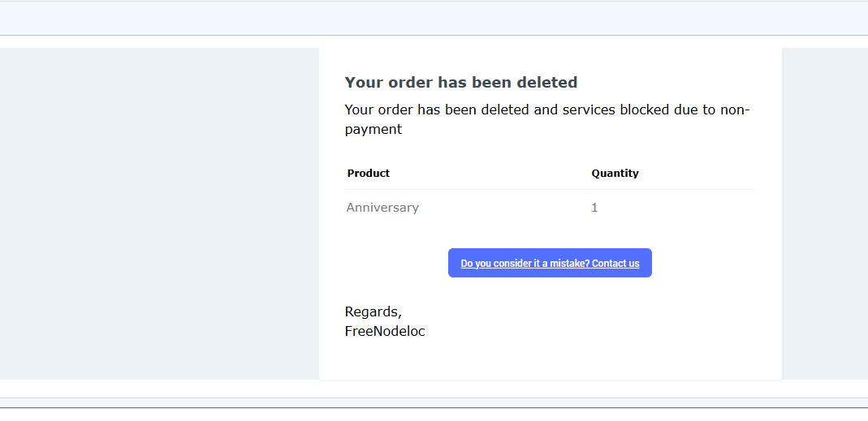Click the word 'payment' in the message
The height and width of the screenshot is (421, 868).
coord(374,130)
